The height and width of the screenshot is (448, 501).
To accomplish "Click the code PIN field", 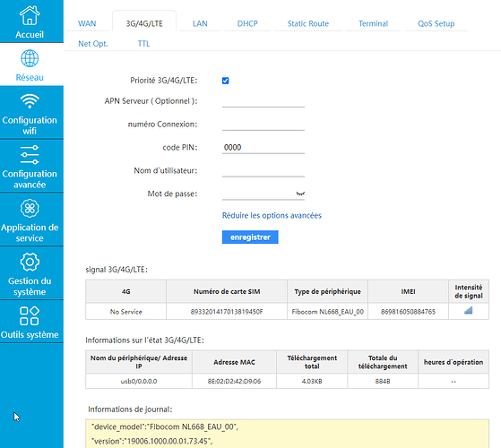I will (x=263, y=148).
